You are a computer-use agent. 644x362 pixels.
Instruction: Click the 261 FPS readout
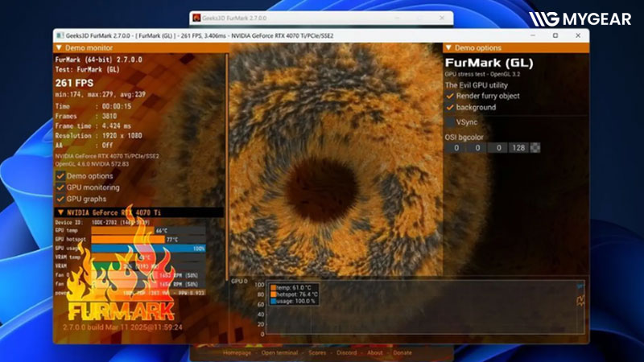74,84
